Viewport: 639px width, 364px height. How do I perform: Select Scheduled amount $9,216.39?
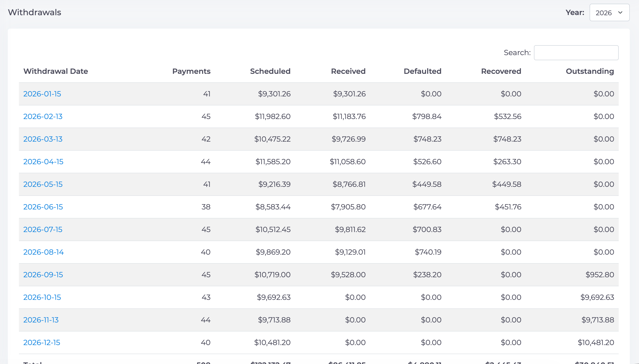pyautogui.click(x=274, y=184)
